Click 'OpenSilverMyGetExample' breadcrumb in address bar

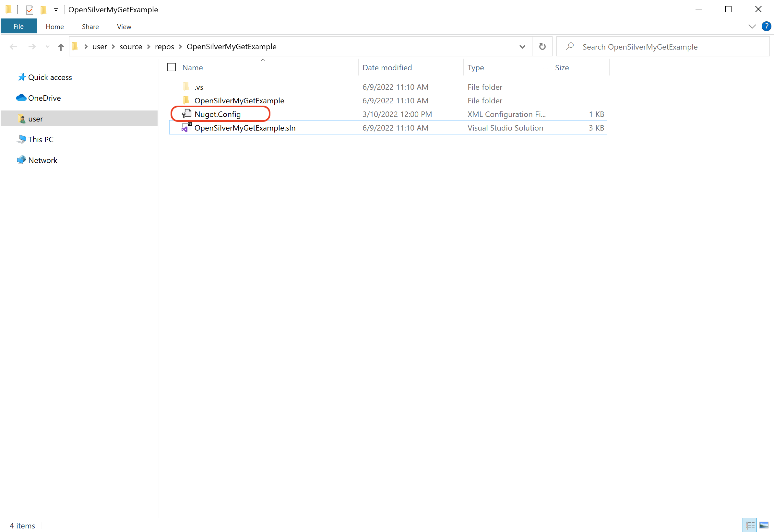(x=232, y=47)
